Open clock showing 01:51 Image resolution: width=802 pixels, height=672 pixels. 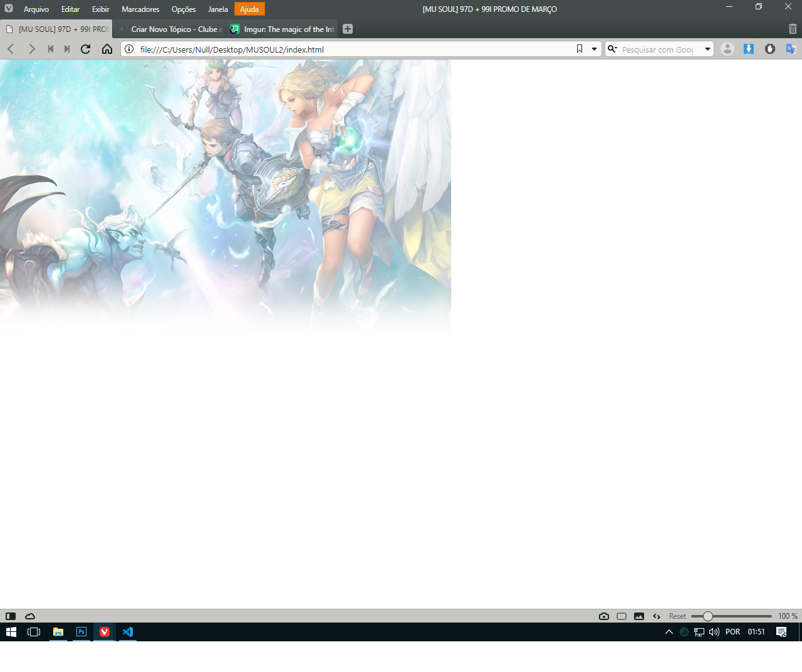click(756, 632)
